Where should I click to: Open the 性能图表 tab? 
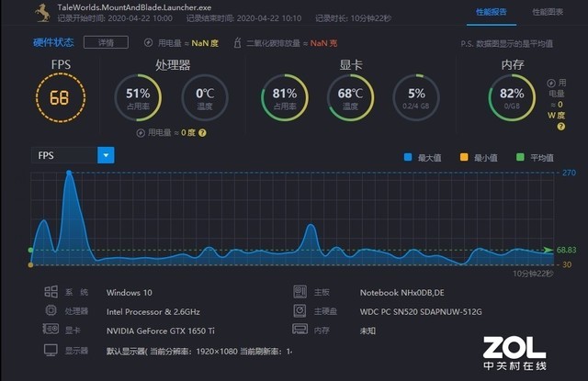(548, 12)
